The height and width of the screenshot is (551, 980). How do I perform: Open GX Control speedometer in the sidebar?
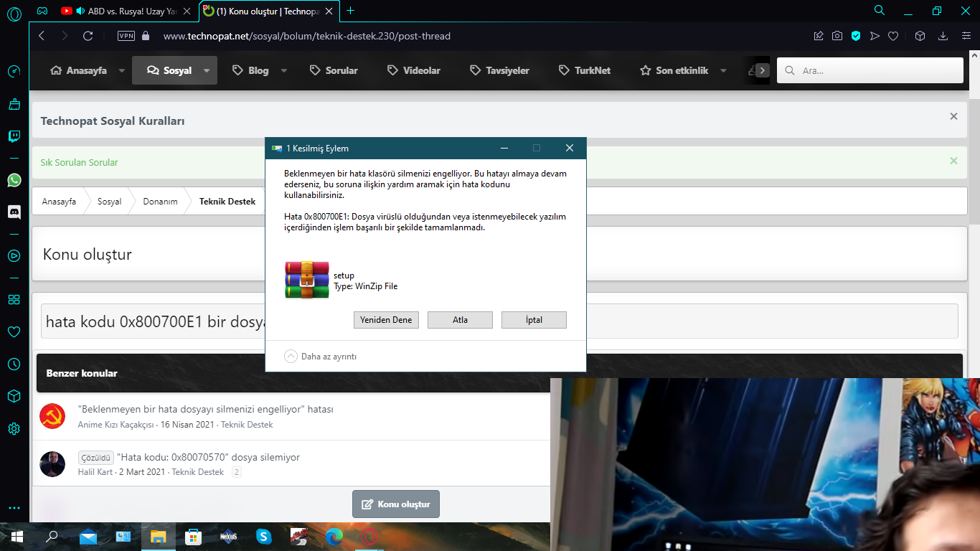tap(14, 71)
